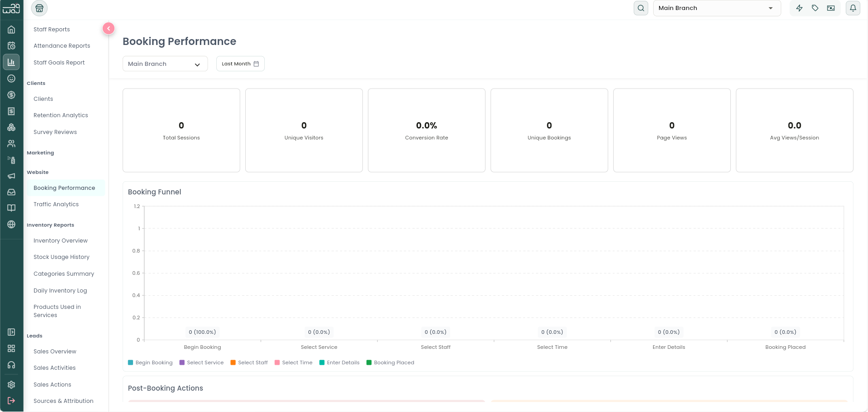
Task: Open the inbox tray icon
Action: (11, 192)
